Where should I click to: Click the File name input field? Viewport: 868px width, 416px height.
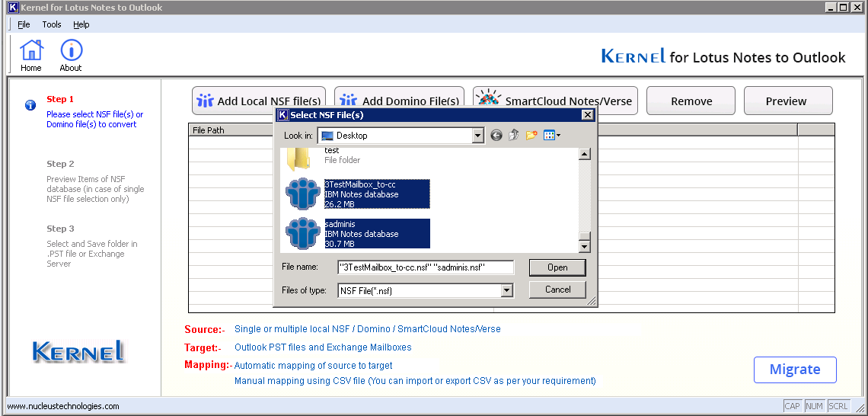[426, 267]
